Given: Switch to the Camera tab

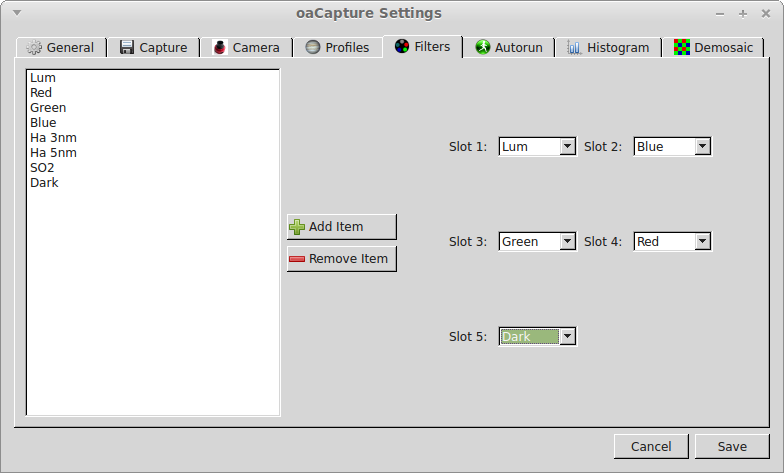Looking at the screenshot, I should (246, 48).
